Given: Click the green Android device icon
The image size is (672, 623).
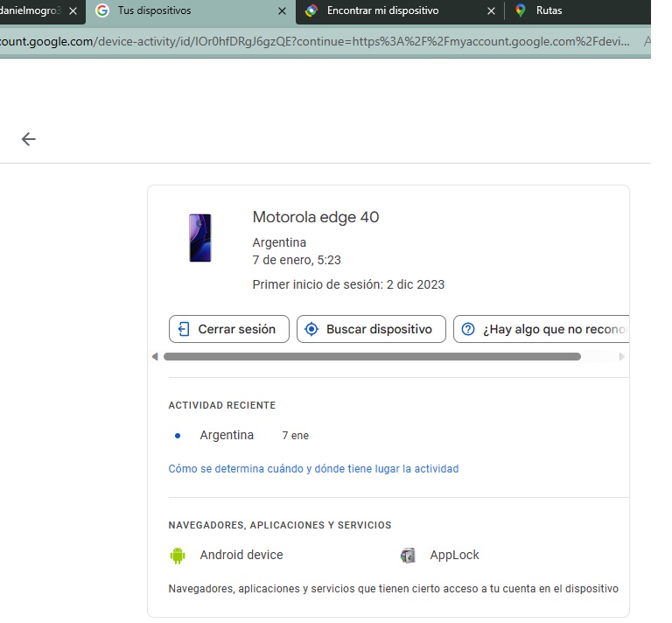Looking at the screenshot, I should (178, 556).
